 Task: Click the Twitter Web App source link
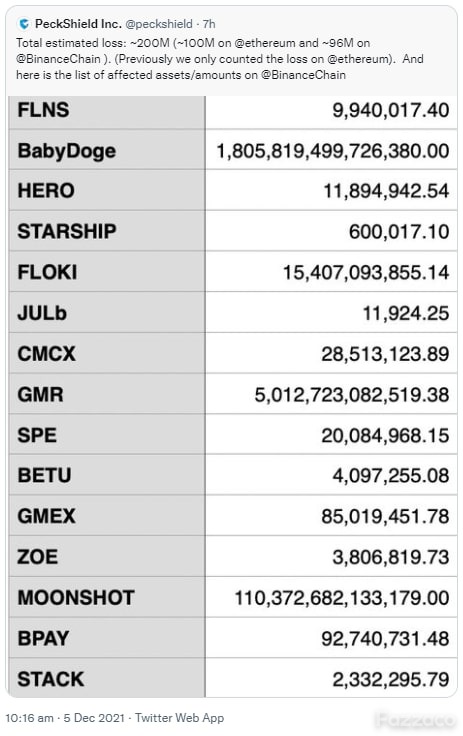(179, 718)
